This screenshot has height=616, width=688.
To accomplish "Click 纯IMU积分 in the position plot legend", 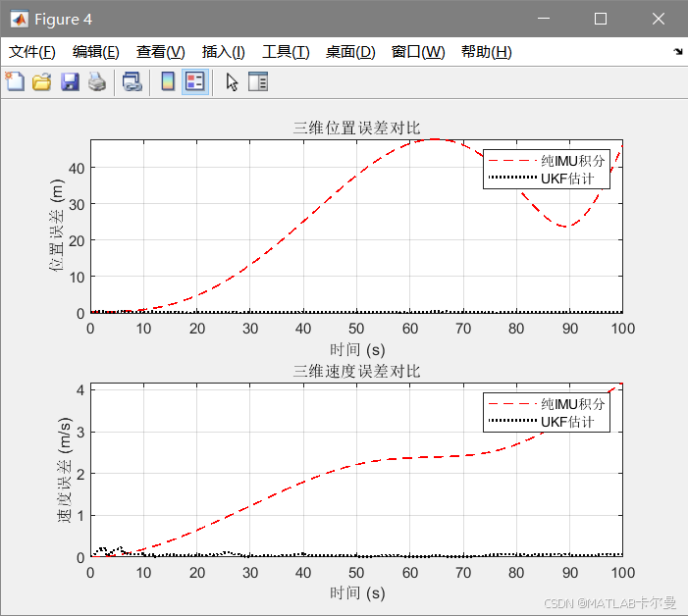I will pos(573,161).
